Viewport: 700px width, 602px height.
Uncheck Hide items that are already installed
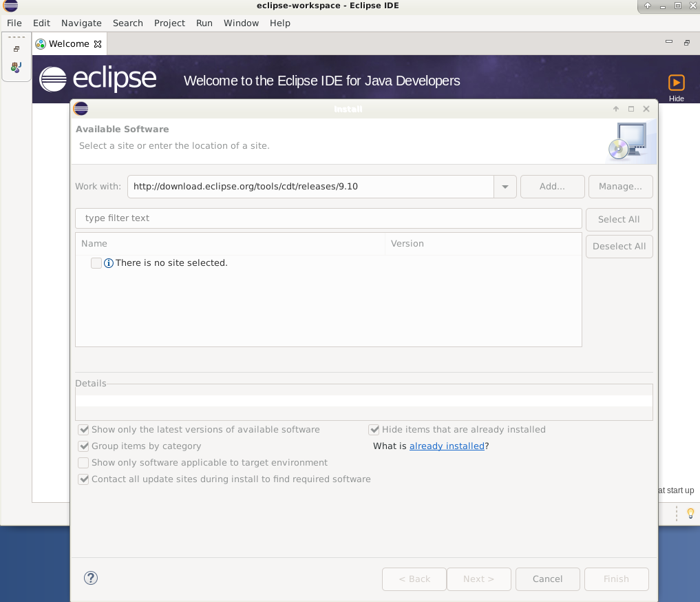coord(374,430)
